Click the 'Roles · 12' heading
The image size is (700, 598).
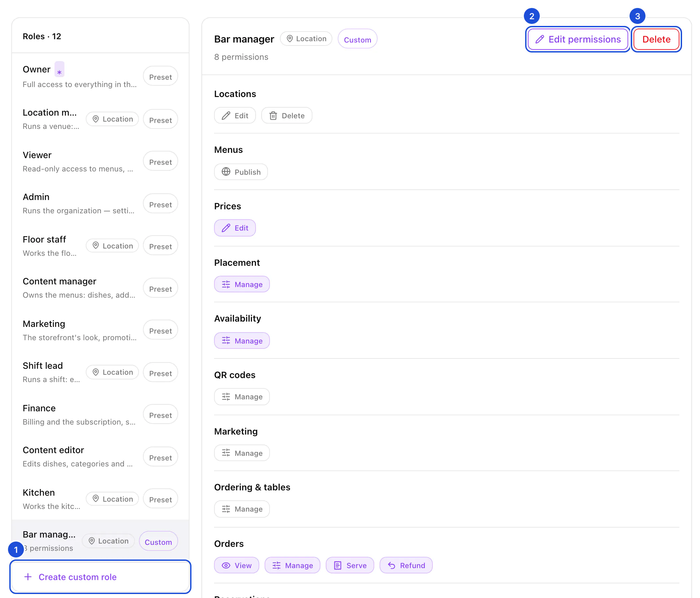(42, 36)
